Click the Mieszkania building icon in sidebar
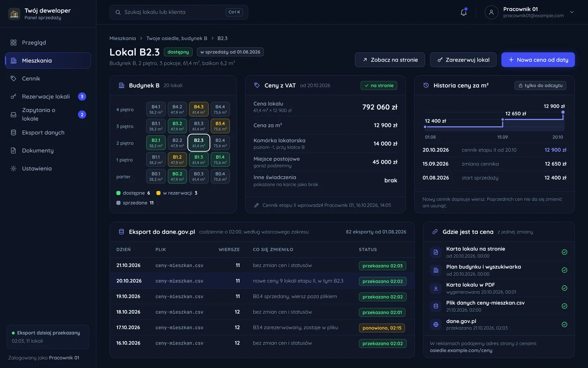 tap(14, 61)
